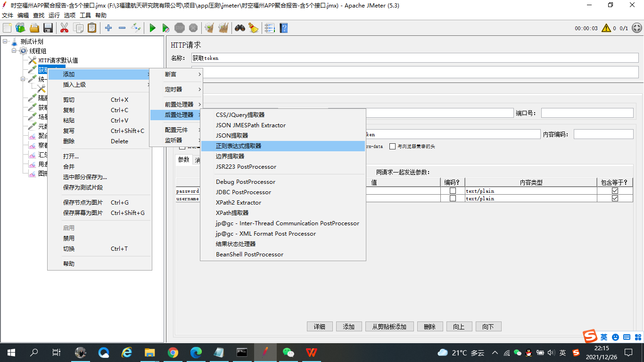
Task: Click the gray Stop sign icon
Action: click(180, 28)
